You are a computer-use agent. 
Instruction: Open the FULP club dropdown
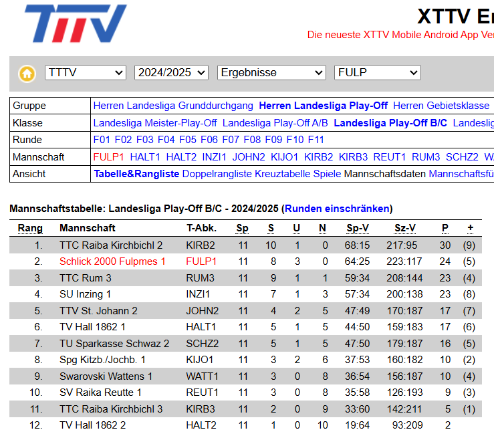378,73
